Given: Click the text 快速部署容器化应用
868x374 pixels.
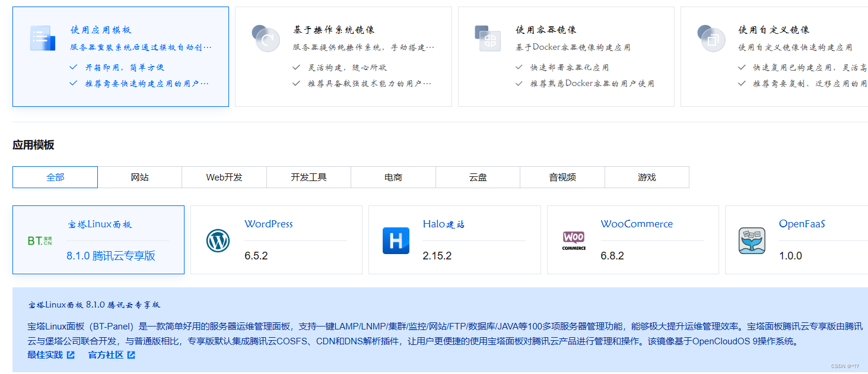Looking at the screenshot, I should pyautogui.click(x=570, y=68).
